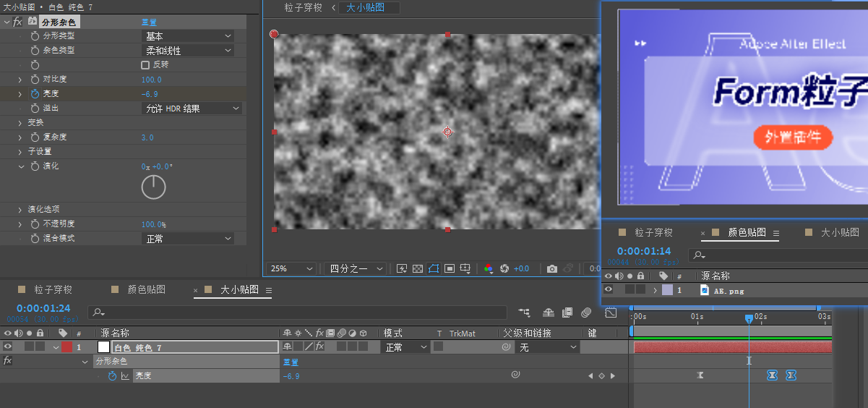Viewport: 868px width, 408px height.
Task: Open 杂色类型 dropdown showing 柔和线性
Action: [188, 51]
